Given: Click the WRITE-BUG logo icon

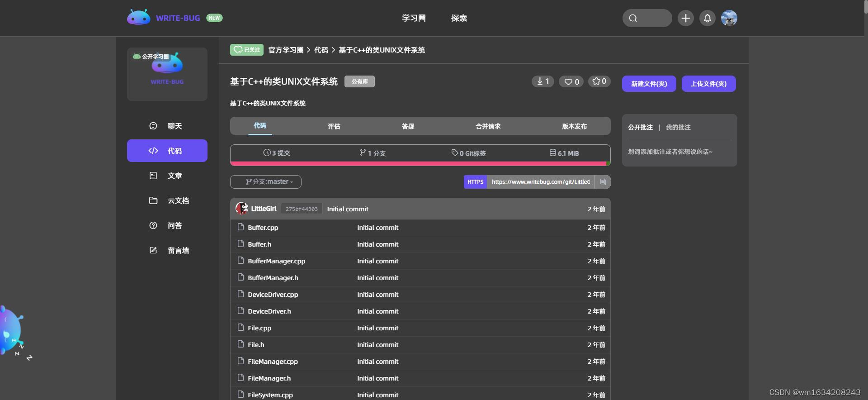Looking at the screenshot, I should click(139, 18).
